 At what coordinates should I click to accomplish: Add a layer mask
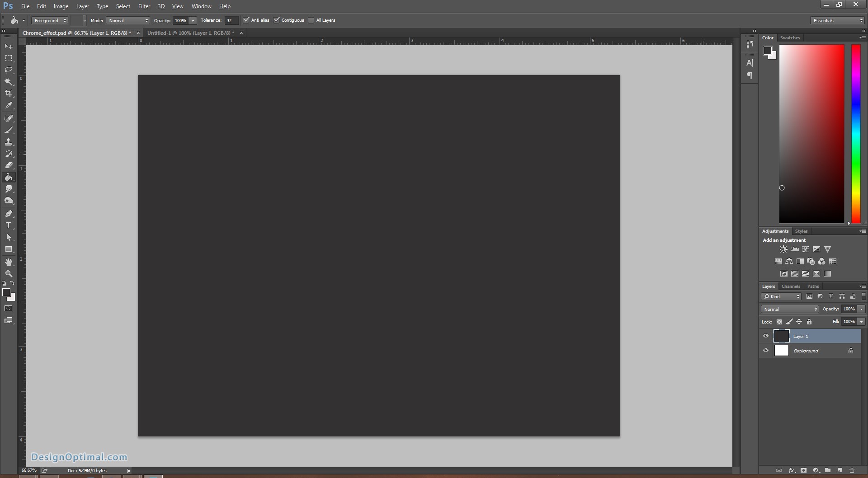point(803,470)
